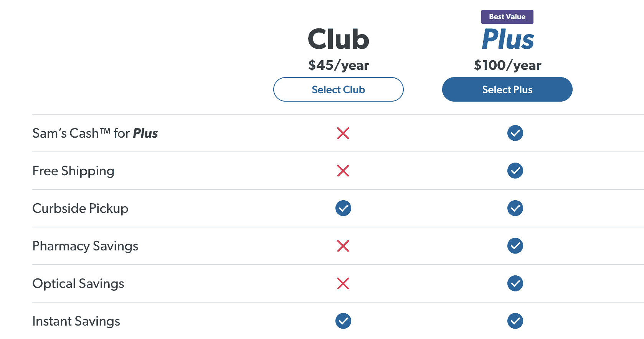Click the Club plan heading
This screenshot has width=644, height=339.
[338, 39]
